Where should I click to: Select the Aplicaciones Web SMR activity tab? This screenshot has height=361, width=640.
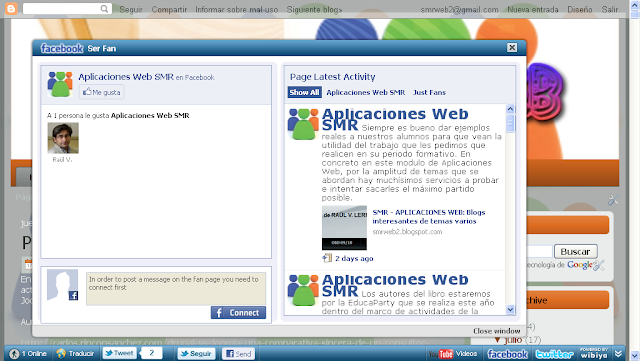[366, 92]
